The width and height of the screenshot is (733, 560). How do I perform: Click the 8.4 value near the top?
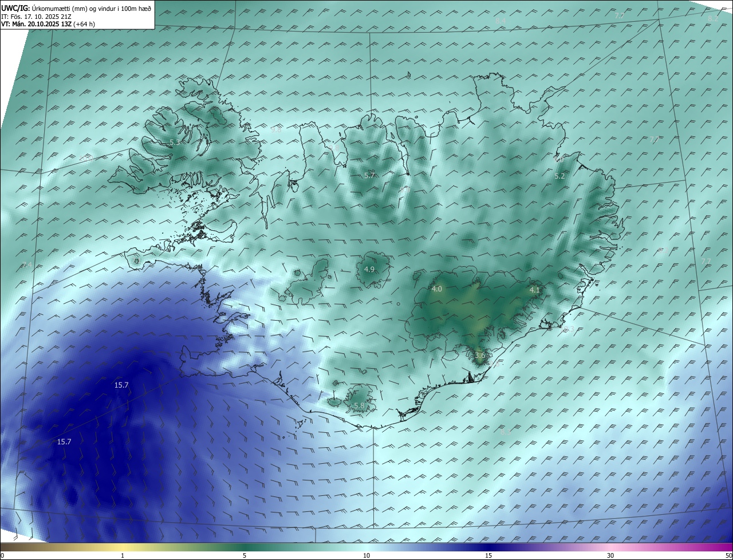coord(501,21)
